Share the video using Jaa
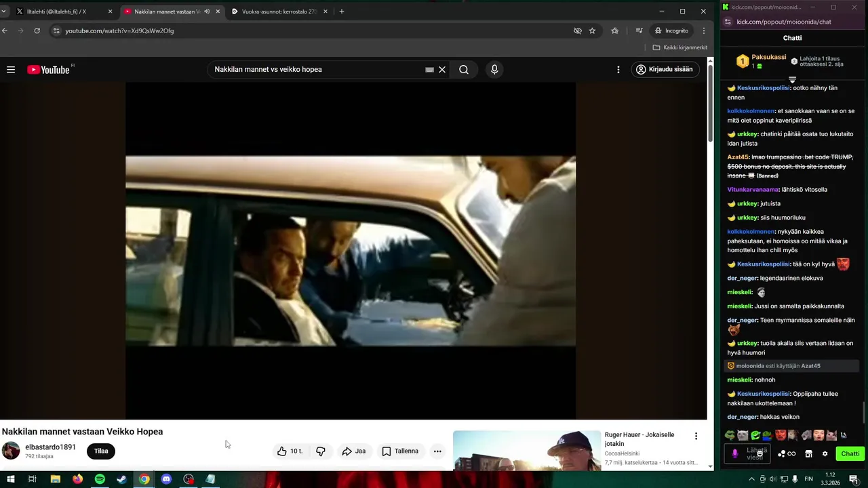The image size is (868, 488). pyautogui.click(x=354, y=451)
